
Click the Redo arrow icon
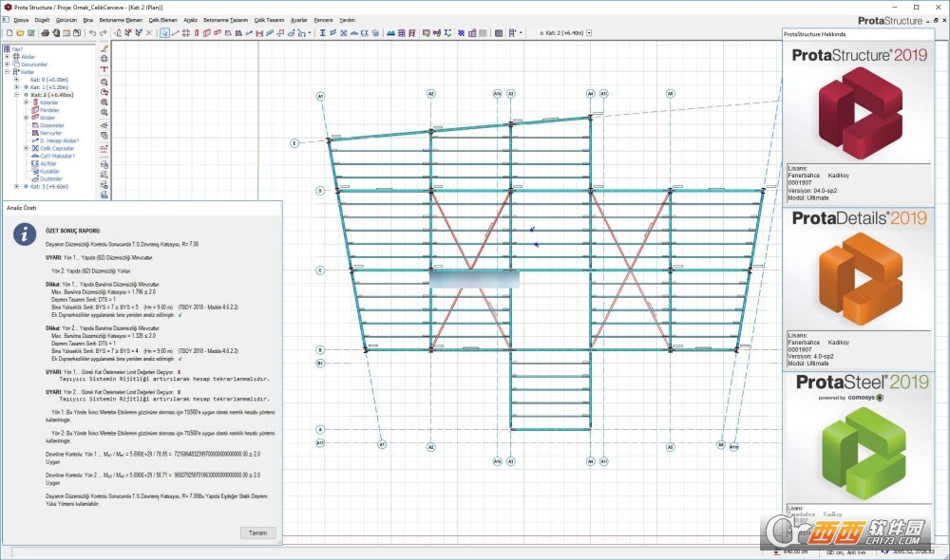(x=103, y=32)
